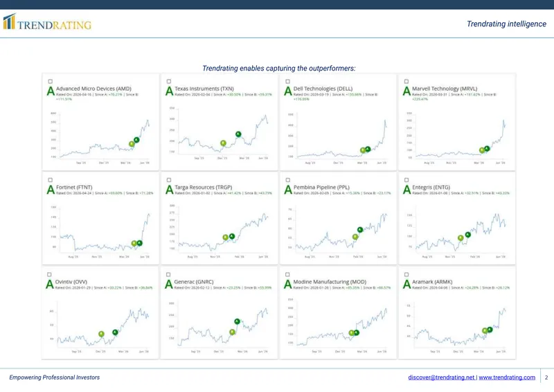Viewport: 554px width, 392px height.
Task: Click the A rating icon for Pembina Pipeline
Action: point(288,190)
